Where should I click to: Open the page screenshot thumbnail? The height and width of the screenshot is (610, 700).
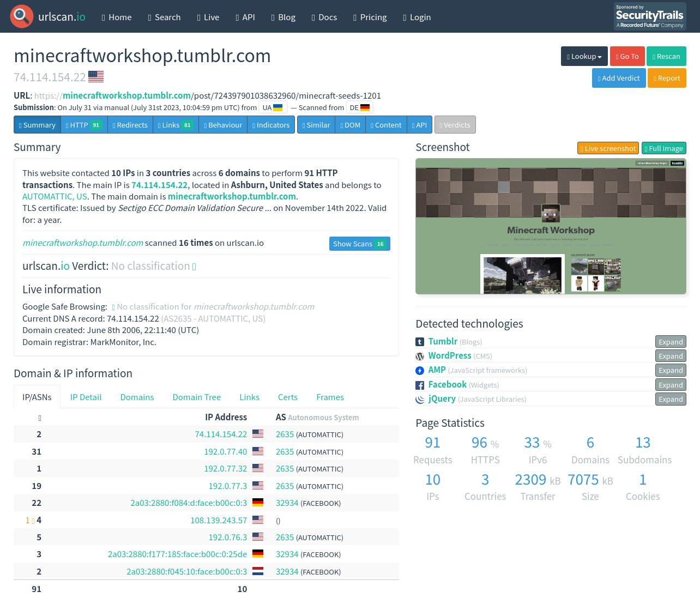point(551,226)
